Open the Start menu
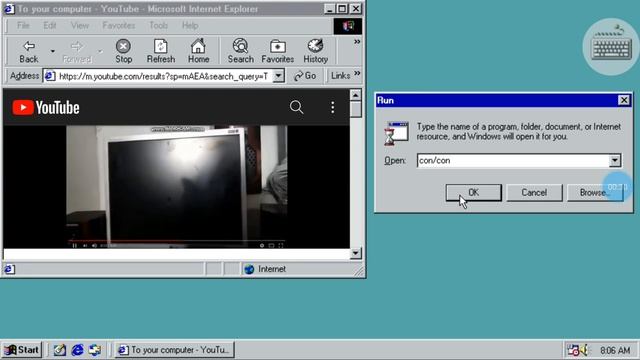The image size is (640, 360). click(x=22, y=350)
